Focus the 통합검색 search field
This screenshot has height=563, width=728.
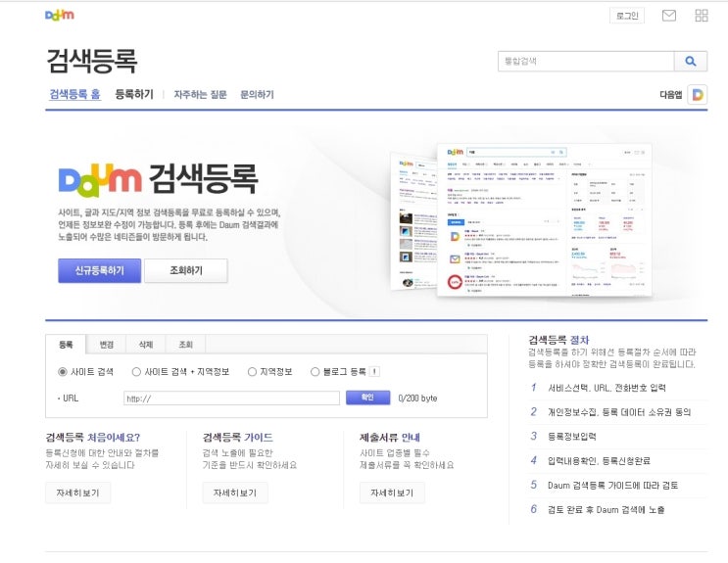click(586, 62)
